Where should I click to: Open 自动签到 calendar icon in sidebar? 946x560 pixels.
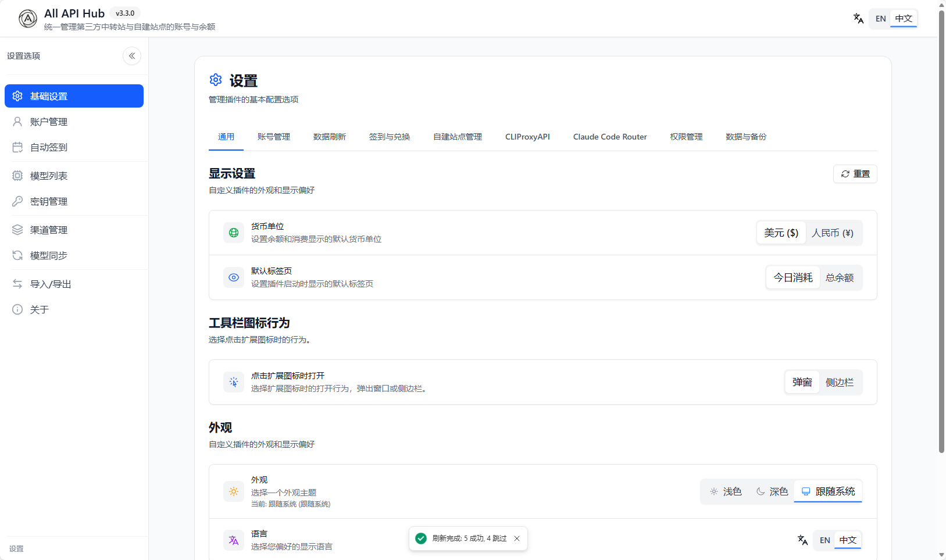[x=17, y=147]
